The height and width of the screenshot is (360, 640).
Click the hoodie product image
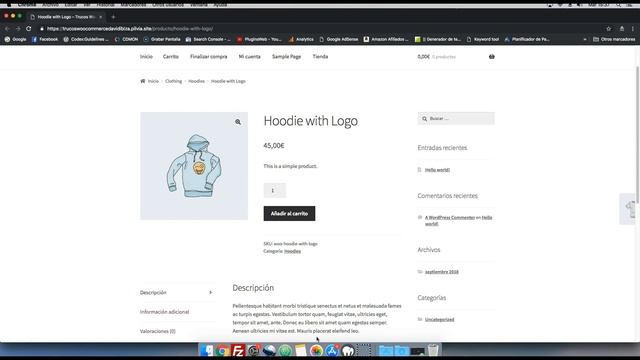click(x=194, y=166)
